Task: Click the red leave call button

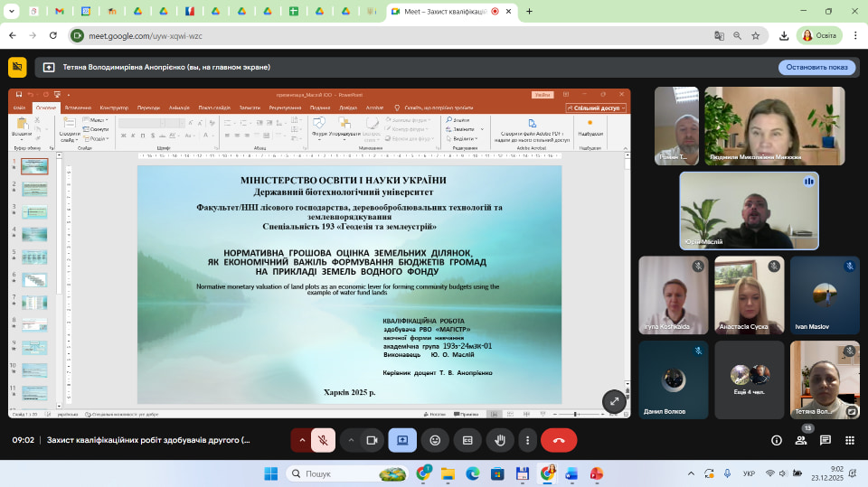Action: pyautogui.click(x=558, y=440)
